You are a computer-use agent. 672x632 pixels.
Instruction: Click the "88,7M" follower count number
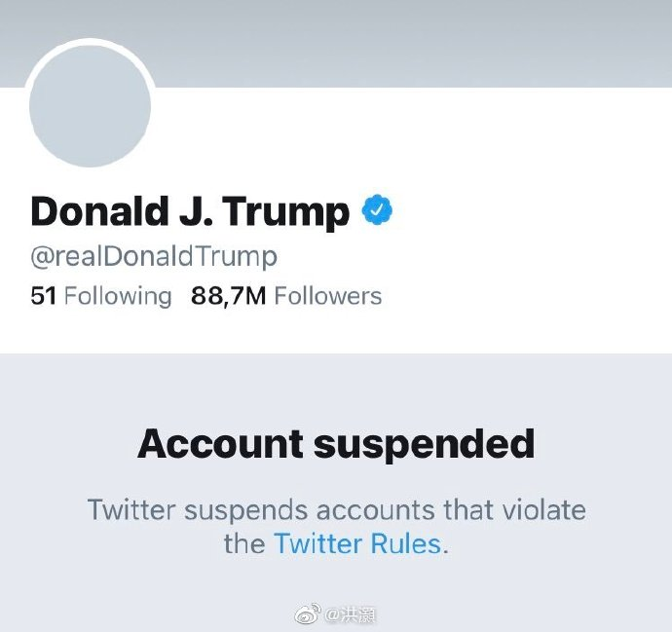coord(229,296)
